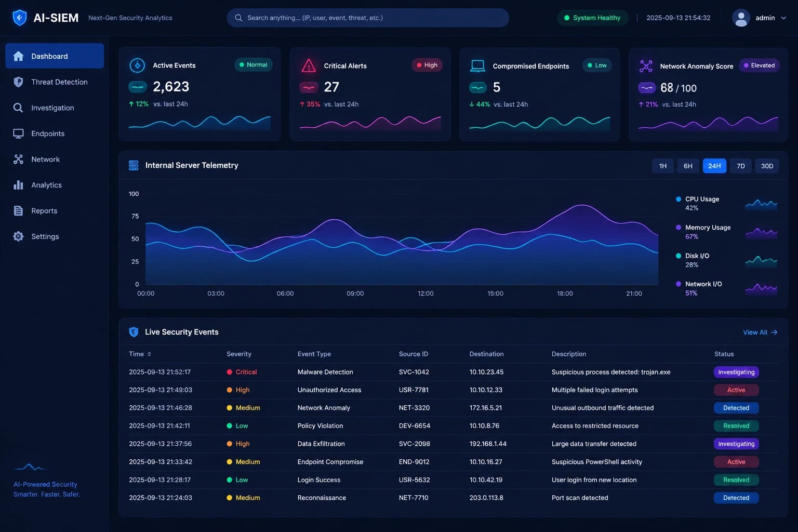
Task: Click the search magnifier icon in top bar
Action: [x=238, y=18]
